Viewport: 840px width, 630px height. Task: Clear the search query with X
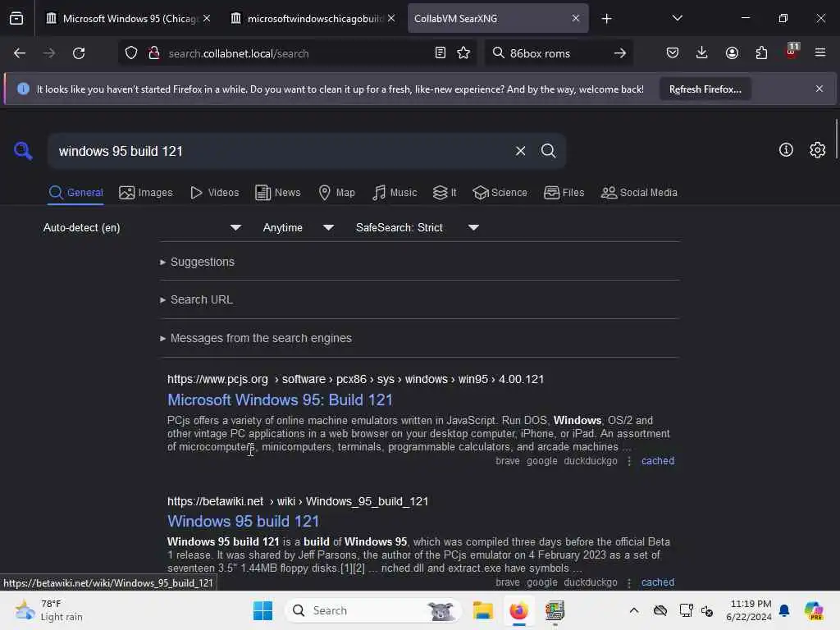pos(520,151)
